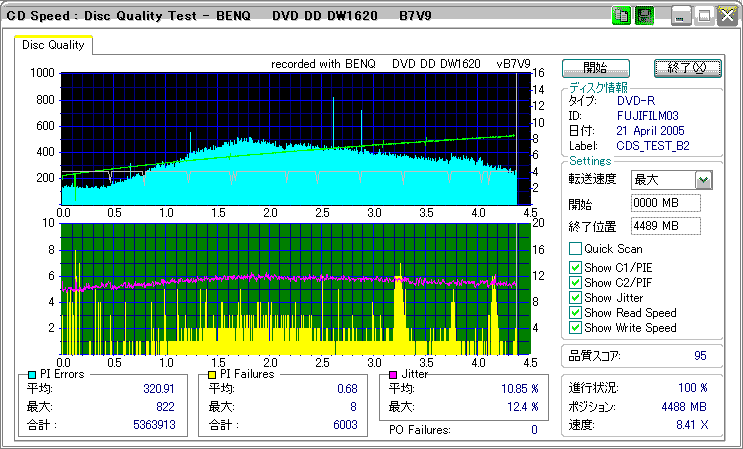The width and height of the screenshot is (743, 449).
Task: Click the 終了位置 end position field
Action: 666,226
